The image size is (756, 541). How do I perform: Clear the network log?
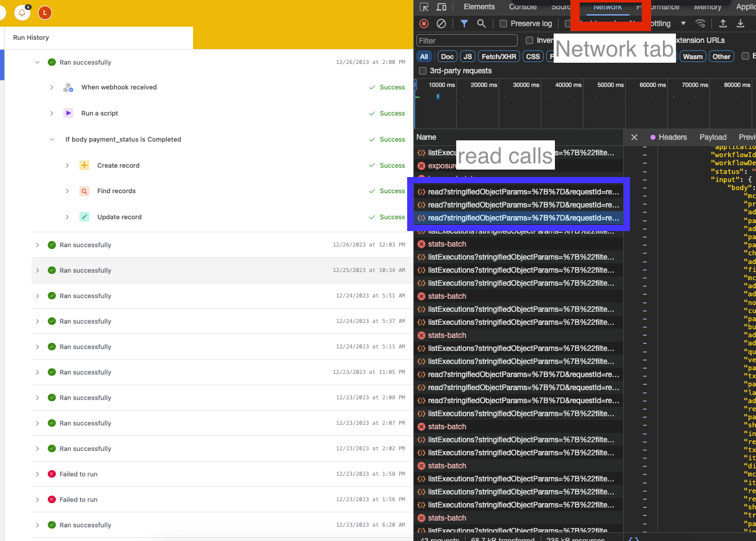(x=441, y=24)
